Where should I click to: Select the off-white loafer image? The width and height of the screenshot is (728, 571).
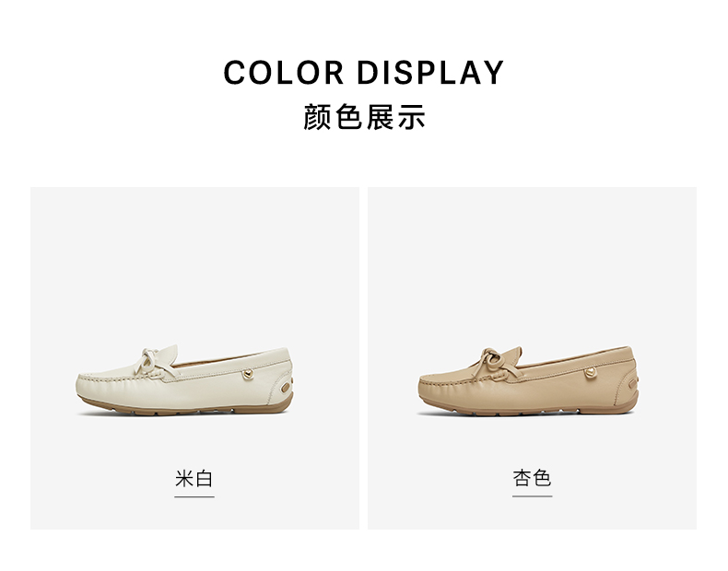[185, 380]
